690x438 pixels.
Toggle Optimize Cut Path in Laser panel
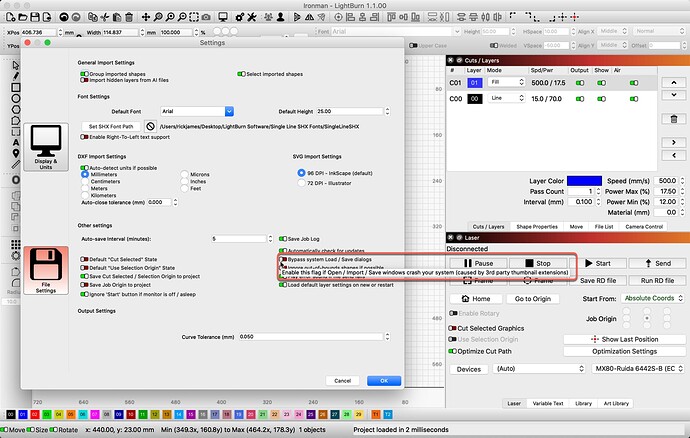coord(452,351)
